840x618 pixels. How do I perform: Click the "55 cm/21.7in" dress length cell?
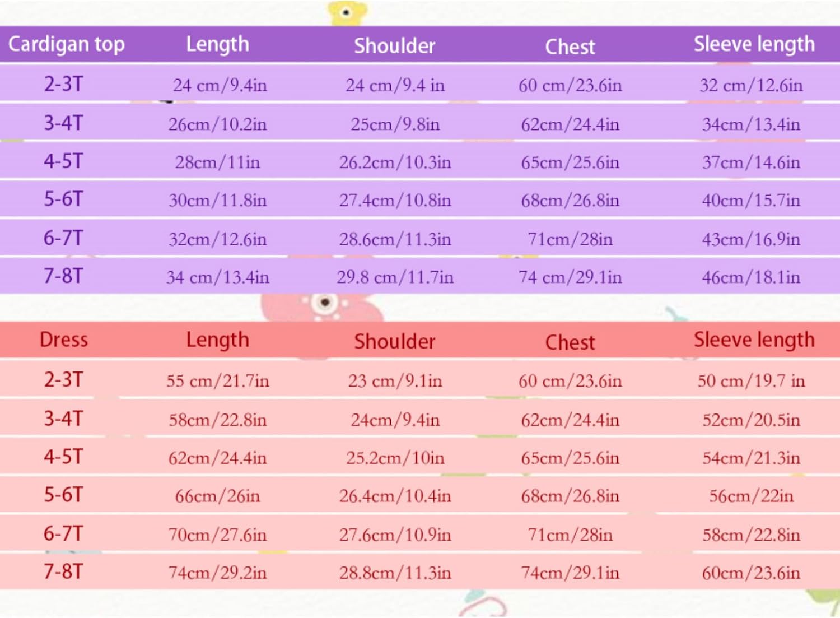click(x=217, y=381)
